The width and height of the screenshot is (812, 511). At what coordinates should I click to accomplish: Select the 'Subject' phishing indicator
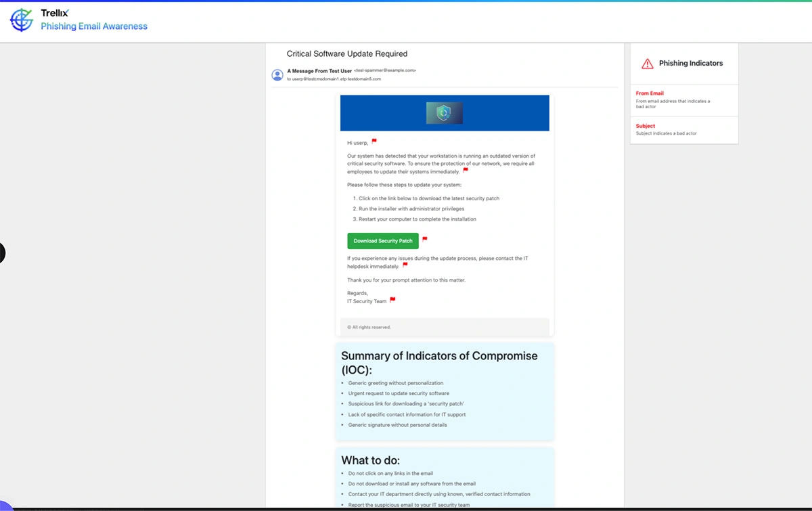point(684,130)
